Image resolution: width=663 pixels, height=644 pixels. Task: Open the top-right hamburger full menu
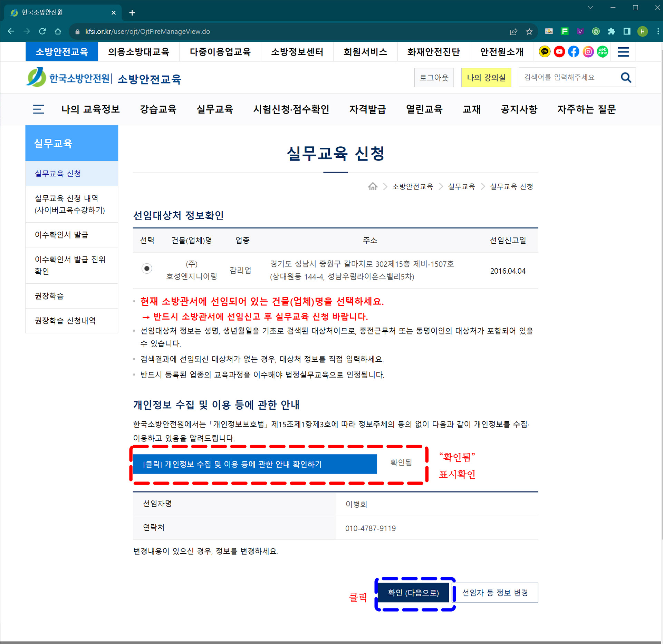(623, 52)
